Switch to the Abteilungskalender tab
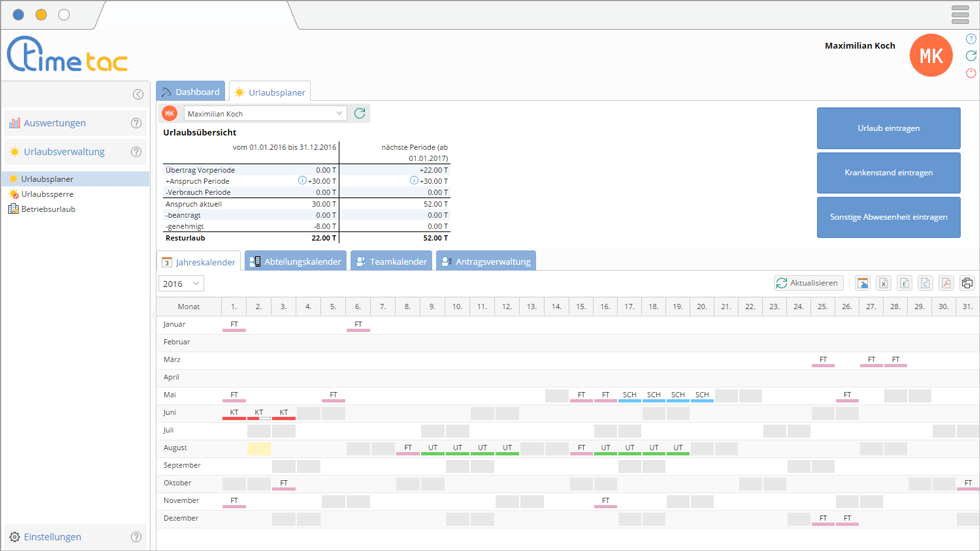980x551 pixels. (295, 262)
